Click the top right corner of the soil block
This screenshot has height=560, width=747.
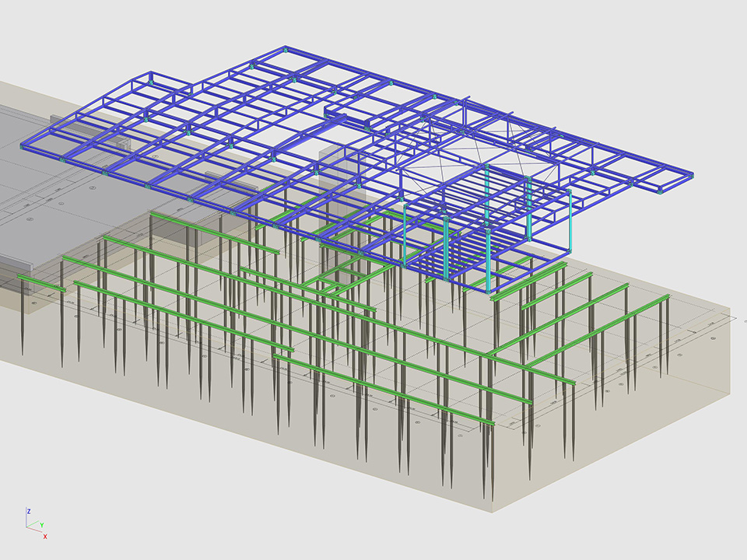731,315
